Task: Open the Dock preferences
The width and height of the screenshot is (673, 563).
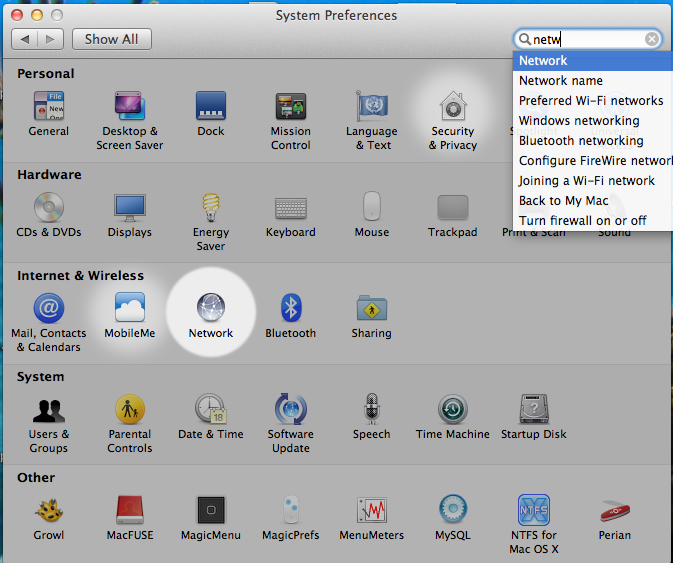Action: click(211, 113)
